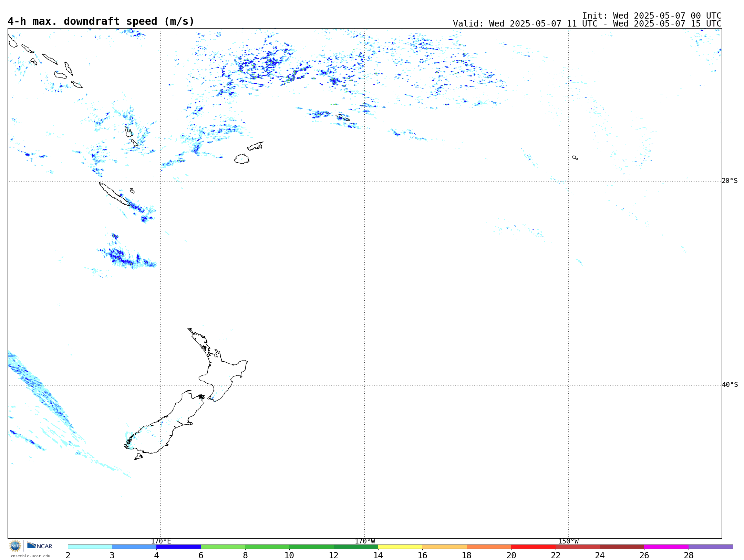Click the colorbar tick label "10"
Image resolution: width=744 pixels, height=560 pixels.
click(x=289, y=555)
